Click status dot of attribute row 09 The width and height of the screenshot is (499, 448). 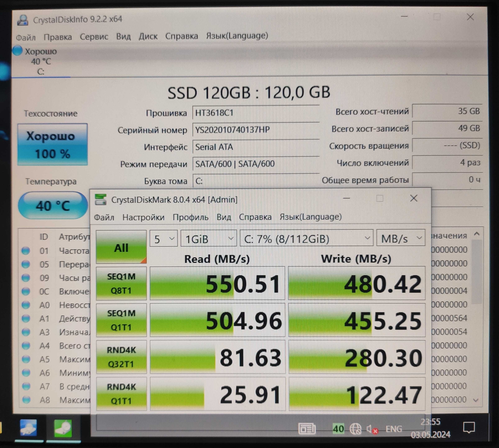(x=26, y=278)
